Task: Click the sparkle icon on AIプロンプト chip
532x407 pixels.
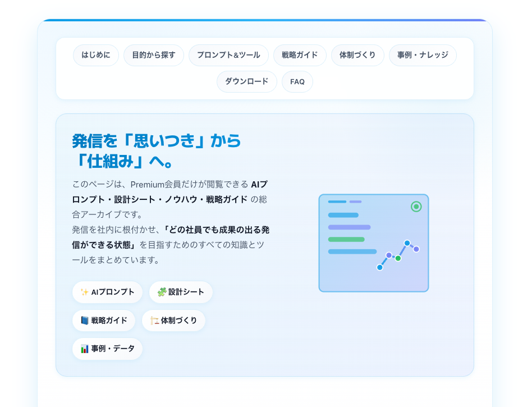Action: pos(85,292)
